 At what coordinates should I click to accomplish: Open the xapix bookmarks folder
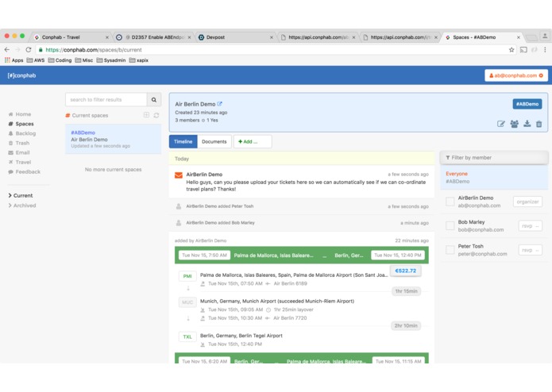[139, 60]
